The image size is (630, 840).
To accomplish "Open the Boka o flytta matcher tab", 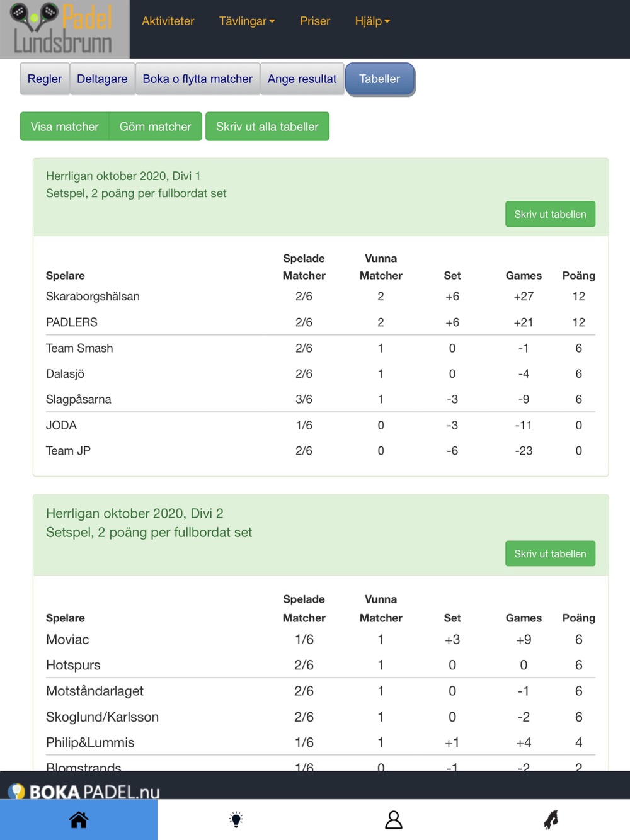I will 197,79.
